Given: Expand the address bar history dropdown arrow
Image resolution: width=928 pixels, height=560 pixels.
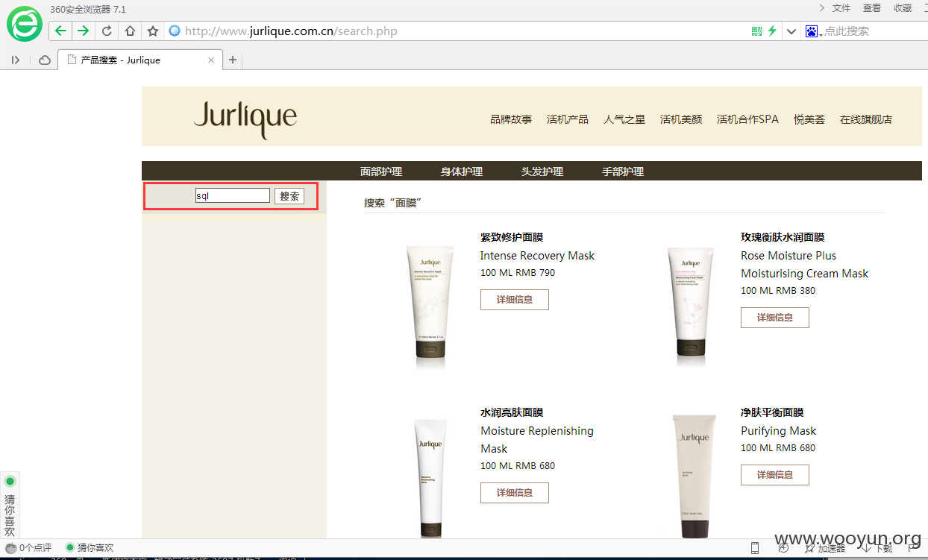Looking at the screenshot, I should [x=791, y=31].
